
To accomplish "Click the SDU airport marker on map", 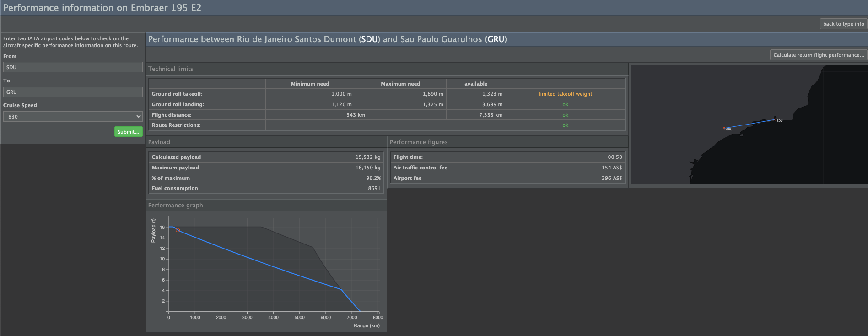I will coord(775,119).
